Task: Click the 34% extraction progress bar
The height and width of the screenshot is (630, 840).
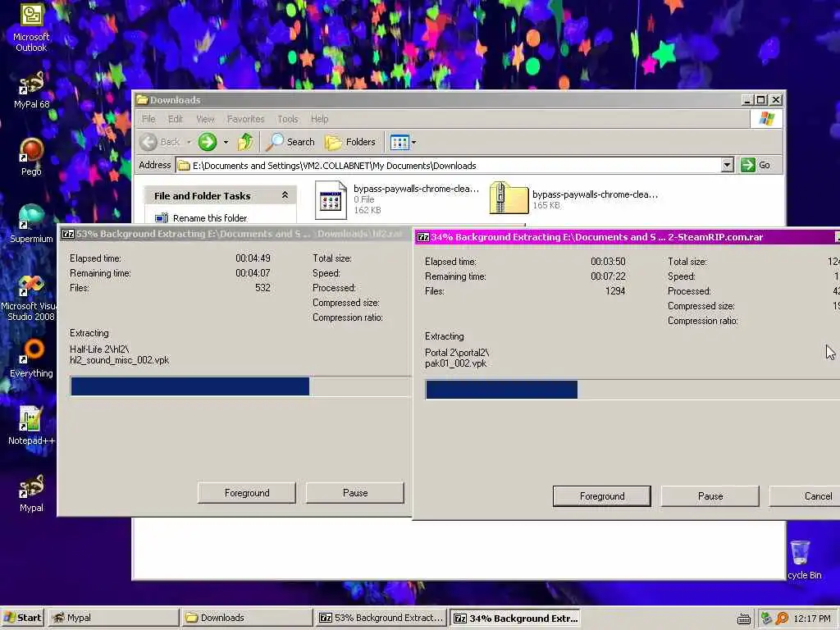Action: 632,390
